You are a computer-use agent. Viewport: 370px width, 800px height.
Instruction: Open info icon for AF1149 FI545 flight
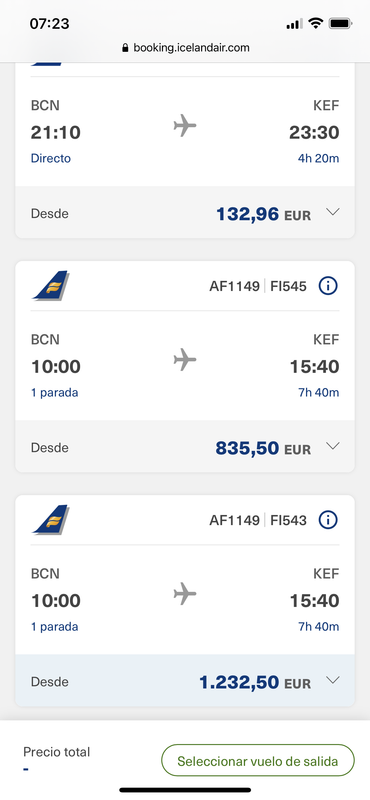tap(328, 286)
